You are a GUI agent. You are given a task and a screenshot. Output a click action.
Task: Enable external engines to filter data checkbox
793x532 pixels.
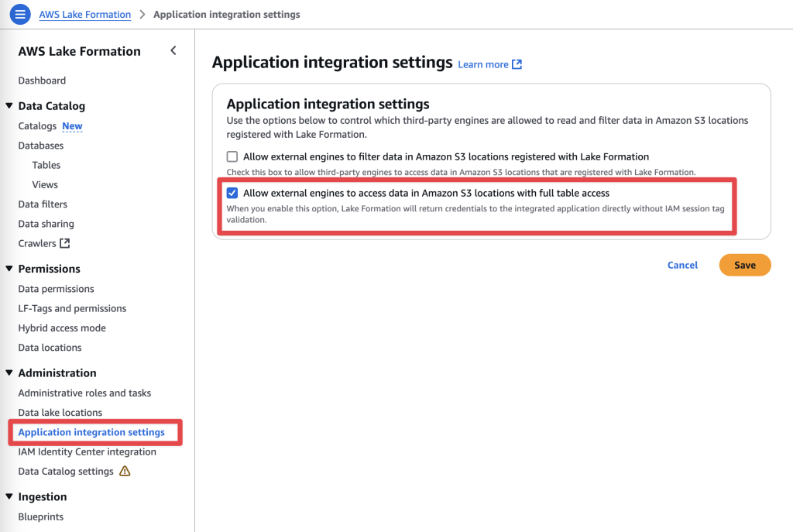(x=232, y=156)
